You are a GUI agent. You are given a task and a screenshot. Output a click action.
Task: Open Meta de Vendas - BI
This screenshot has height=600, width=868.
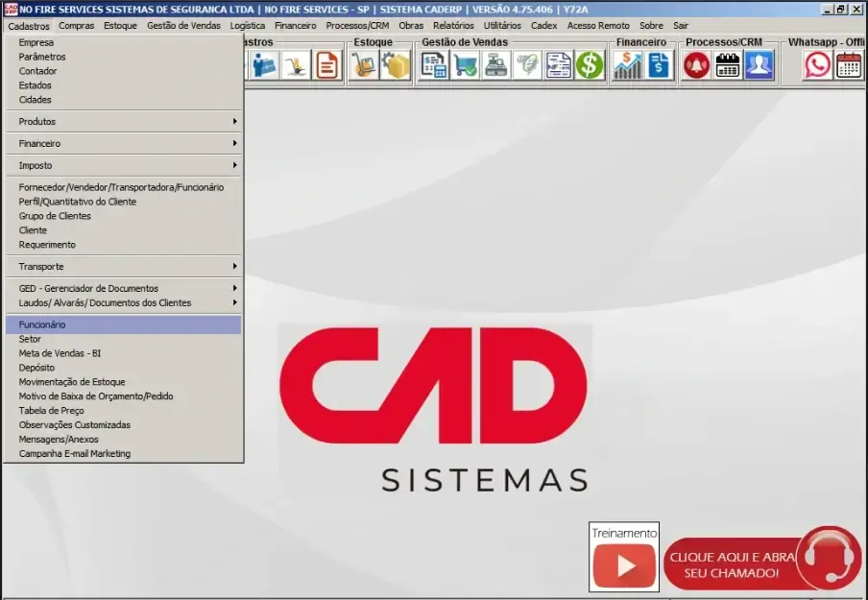pyautogui.click(x=123, y=353)
